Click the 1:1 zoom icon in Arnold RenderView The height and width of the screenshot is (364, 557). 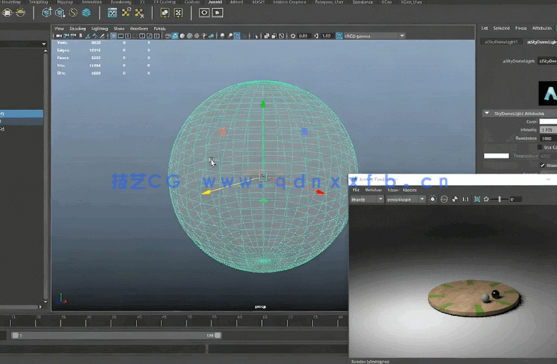[x=465, y=199]
